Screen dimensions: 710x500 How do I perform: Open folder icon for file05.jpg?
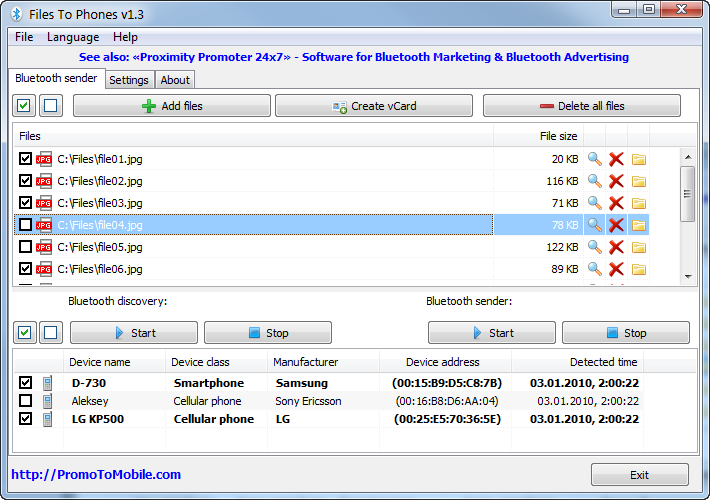638,247
